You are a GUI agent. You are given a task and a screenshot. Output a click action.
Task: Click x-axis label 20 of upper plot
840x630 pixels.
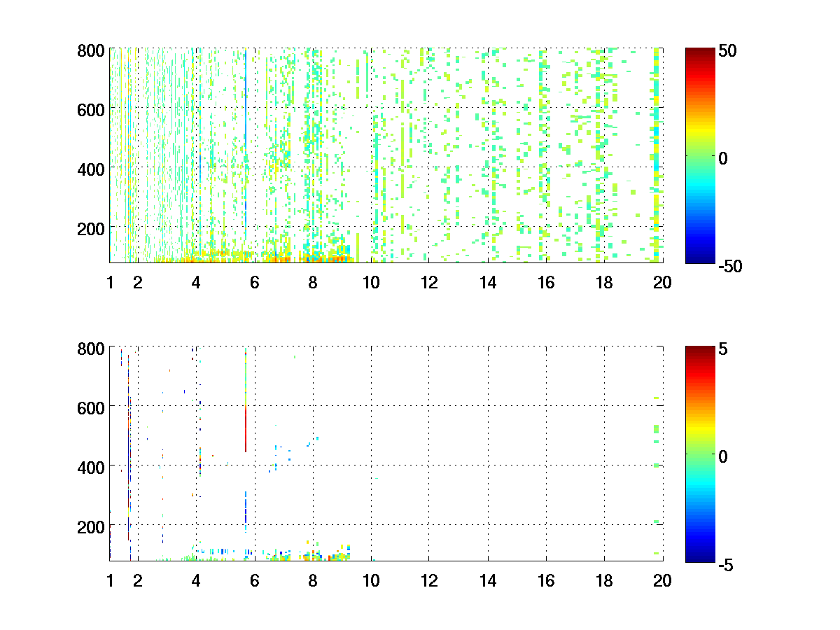point(662,283)
